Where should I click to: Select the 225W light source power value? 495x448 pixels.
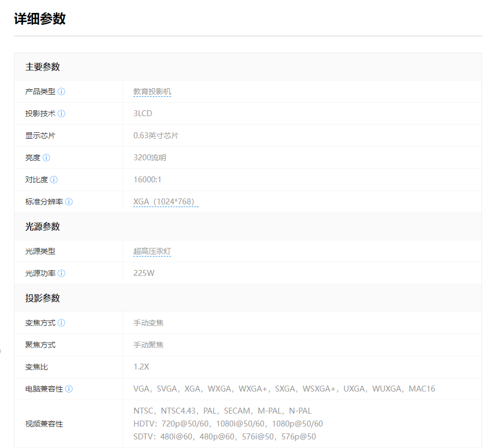144,273
